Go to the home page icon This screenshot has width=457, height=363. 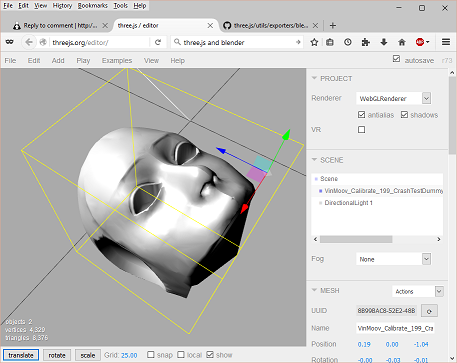tap(402, 42)
